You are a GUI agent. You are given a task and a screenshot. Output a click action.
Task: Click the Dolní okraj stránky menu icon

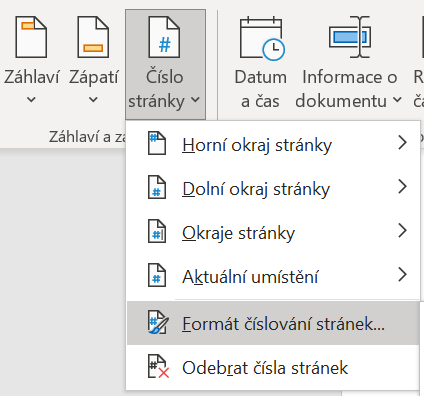[157, 187]
